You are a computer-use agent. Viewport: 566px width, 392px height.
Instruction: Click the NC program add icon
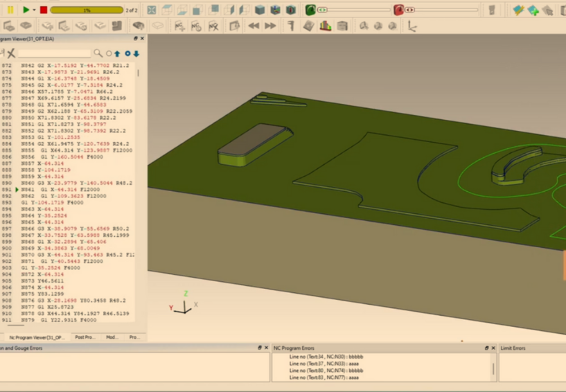[179, 26]
